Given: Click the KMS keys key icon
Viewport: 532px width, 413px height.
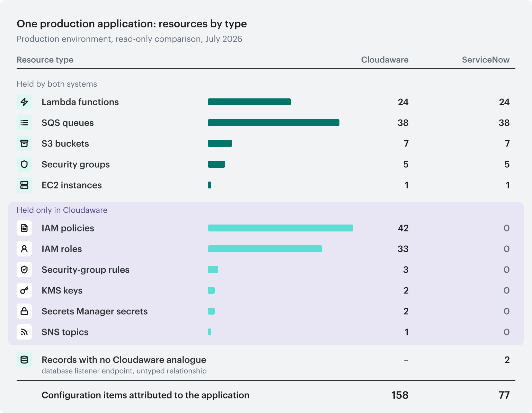Looking at the screenshot, I should pos(24,290).
